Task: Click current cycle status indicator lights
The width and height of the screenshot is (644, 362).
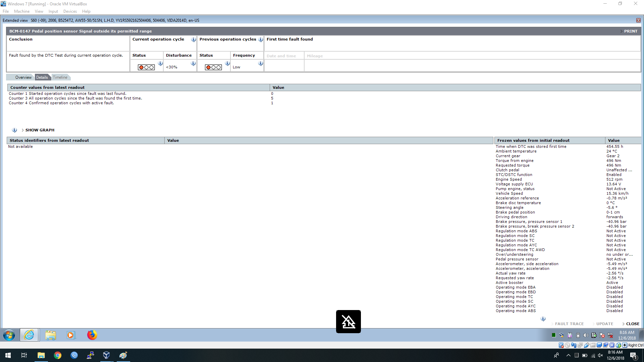Action: (146, 67)
